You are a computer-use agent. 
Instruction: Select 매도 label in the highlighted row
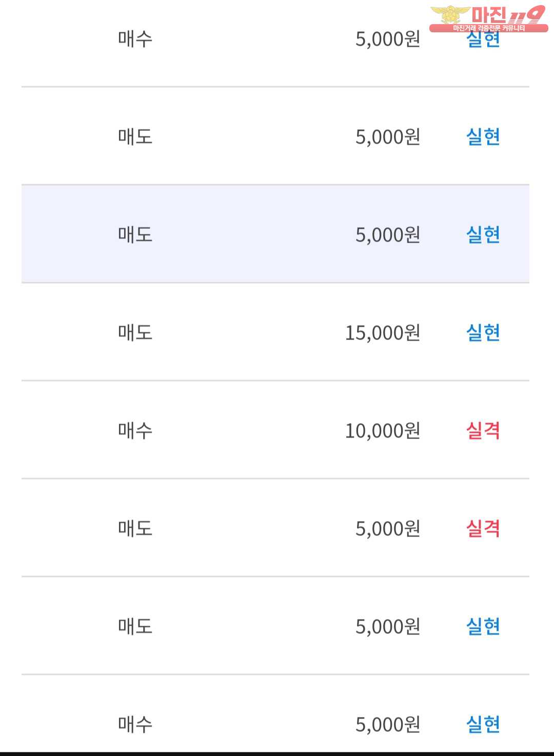135,234
